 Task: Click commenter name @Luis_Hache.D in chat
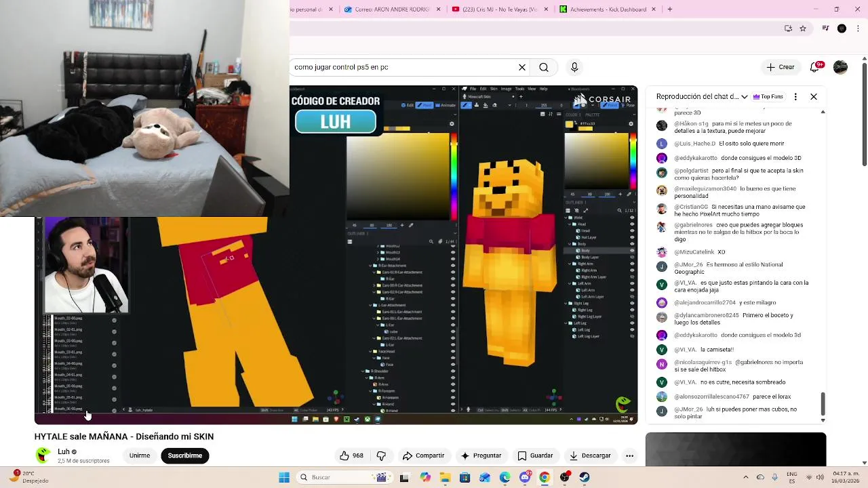694,144
